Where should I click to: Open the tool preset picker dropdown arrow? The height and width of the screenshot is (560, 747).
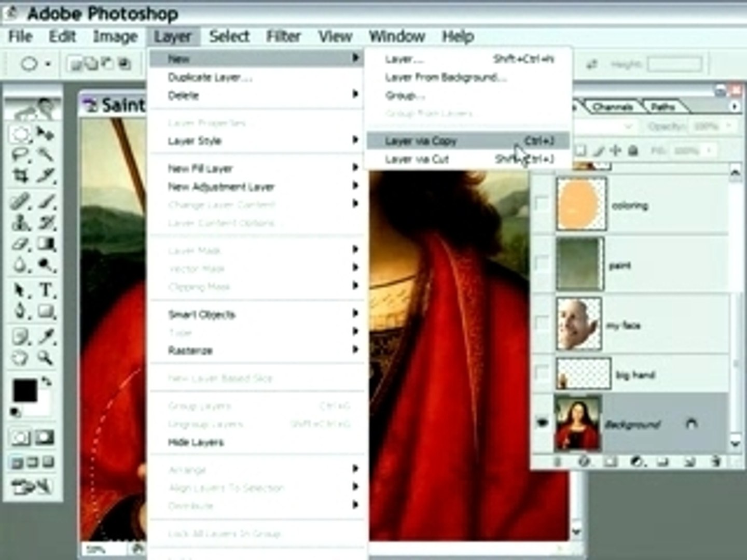(x=48, y=64)
